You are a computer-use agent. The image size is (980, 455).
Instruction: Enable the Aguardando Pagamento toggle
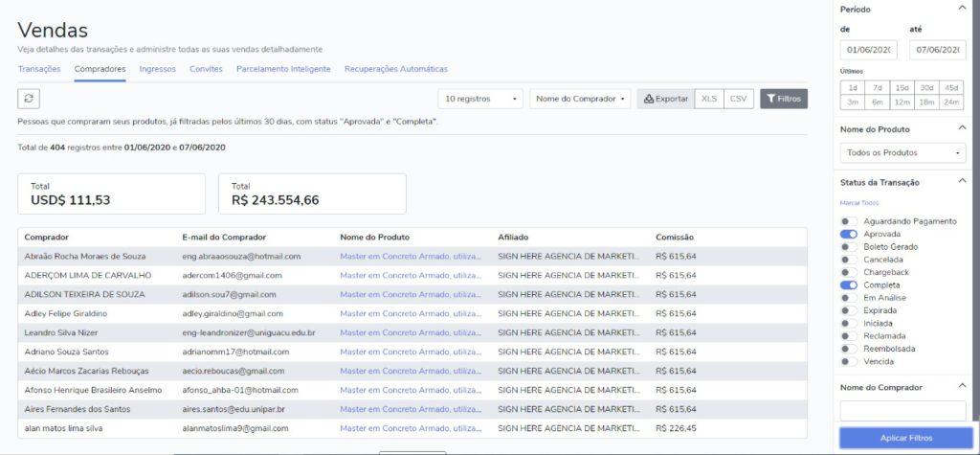tap(848, 221)
